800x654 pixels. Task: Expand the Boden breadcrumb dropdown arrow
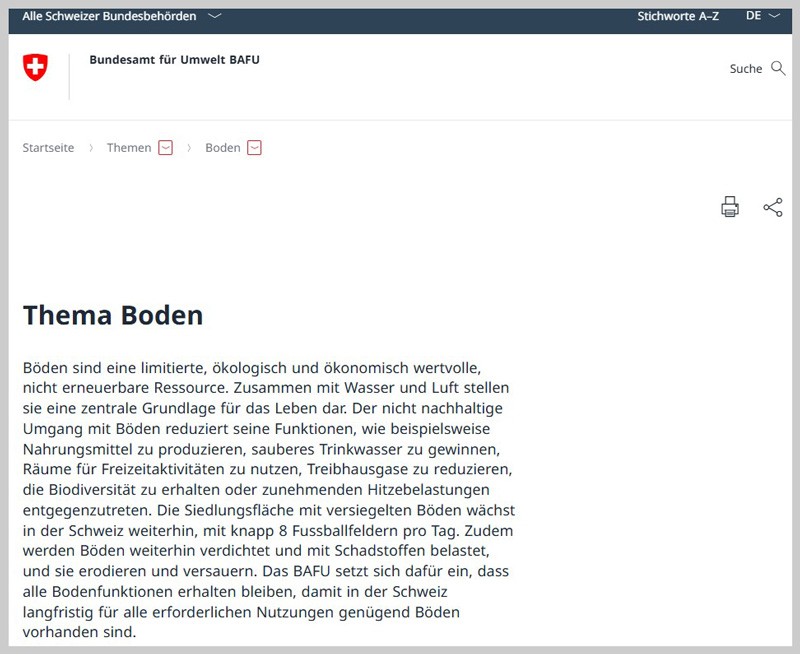click(x=254, y=148)
